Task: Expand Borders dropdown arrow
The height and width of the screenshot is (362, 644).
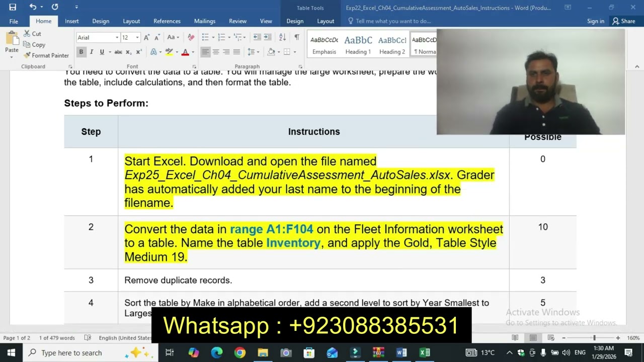Action: [294, 52]
